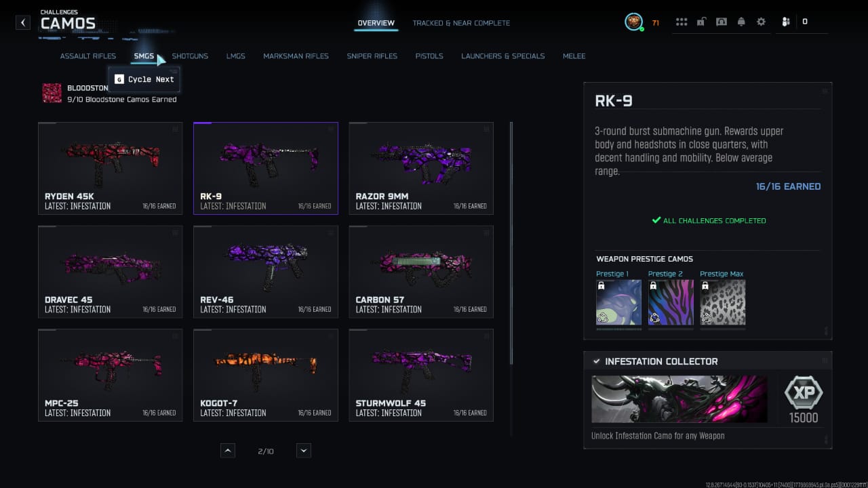Click the unlock padlock icon in header
This screenshot has width=868, height=488.
(x=701, y=22)
